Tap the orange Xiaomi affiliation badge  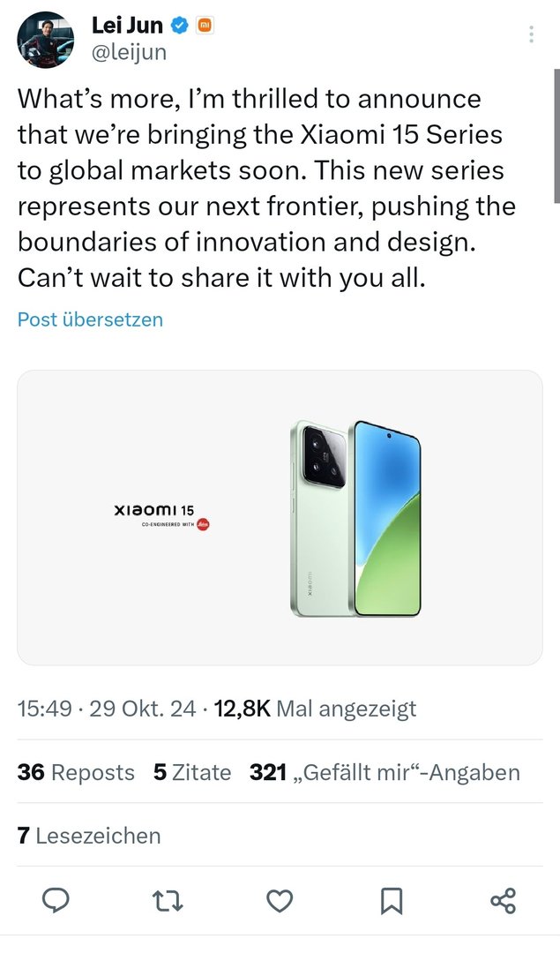[205, 25]
